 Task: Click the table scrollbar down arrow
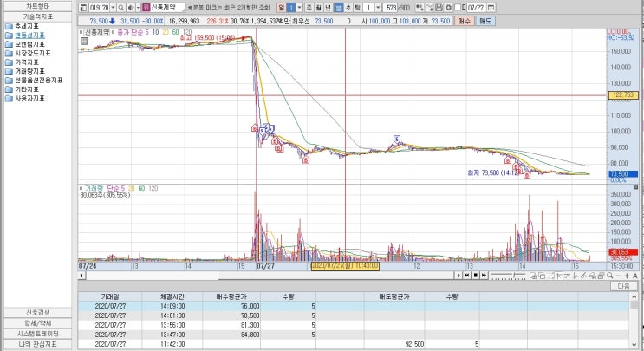(635, 345)
